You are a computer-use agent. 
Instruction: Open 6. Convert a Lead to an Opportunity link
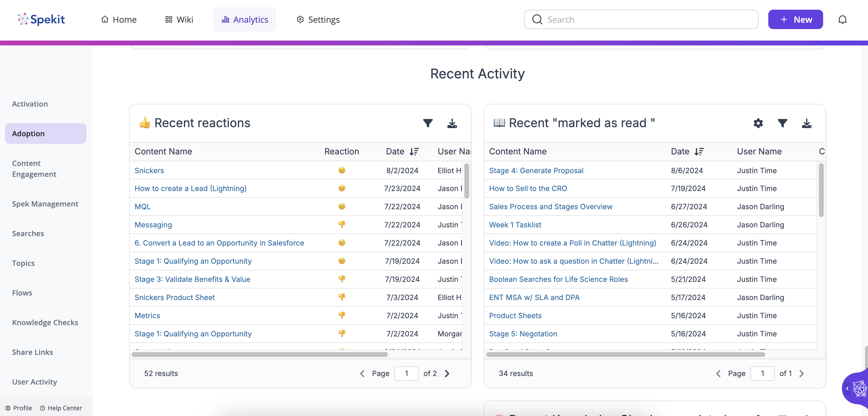219,243
